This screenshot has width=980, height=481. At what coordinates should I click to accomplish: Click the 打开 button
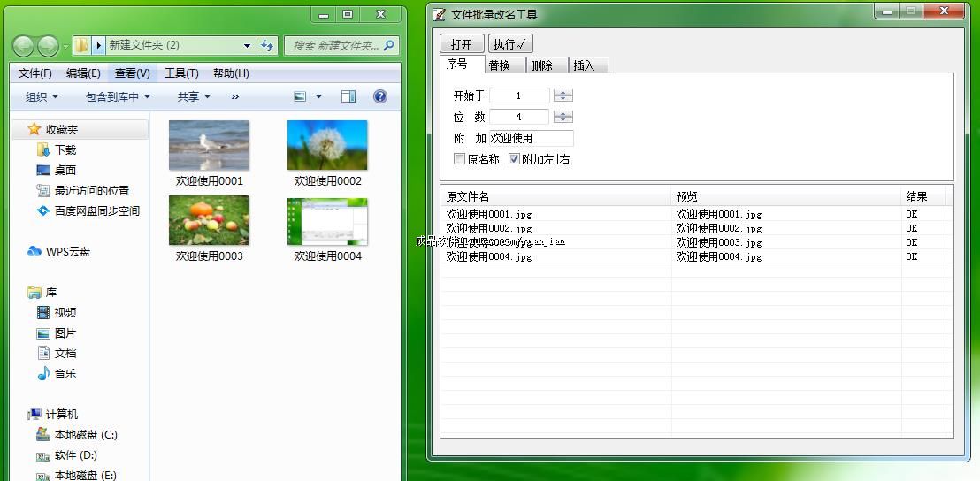(462, 43)
